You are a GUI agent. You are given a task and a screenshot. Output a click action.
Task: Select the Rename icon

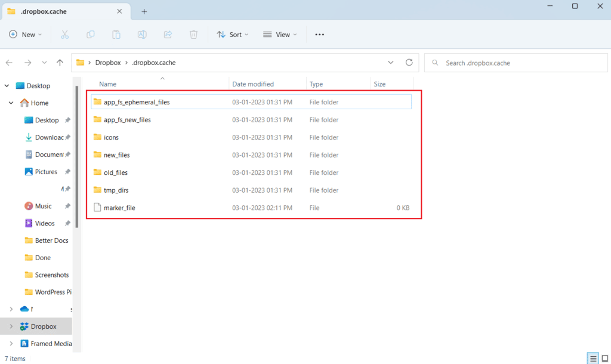142,34
